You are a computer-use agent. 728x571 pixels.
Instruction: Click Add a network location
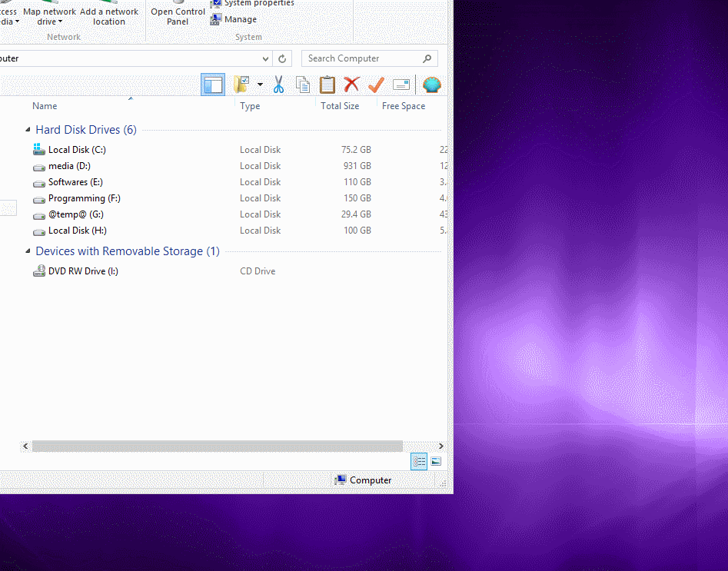(109, 16)
